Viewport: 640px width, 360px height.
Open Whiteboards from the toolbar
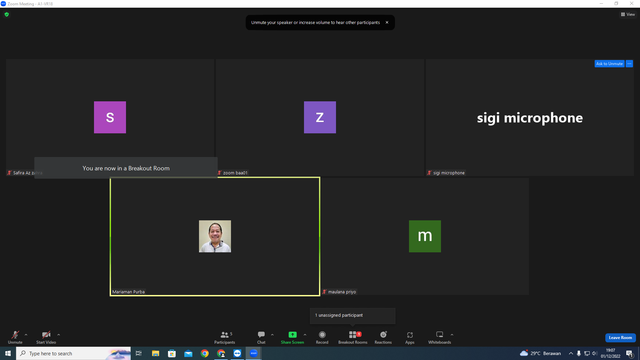440,337
